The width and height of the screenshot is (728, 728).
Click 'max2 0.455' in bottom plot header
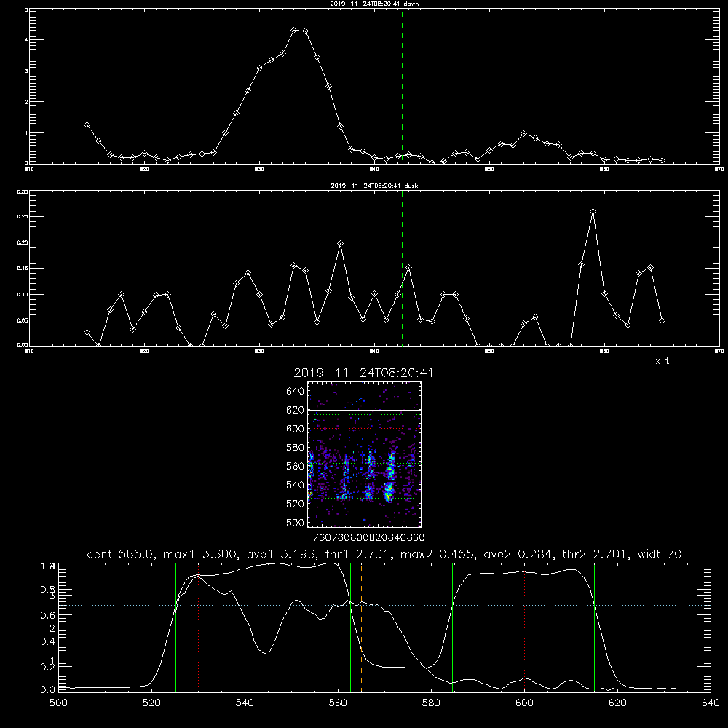point(438,554)
